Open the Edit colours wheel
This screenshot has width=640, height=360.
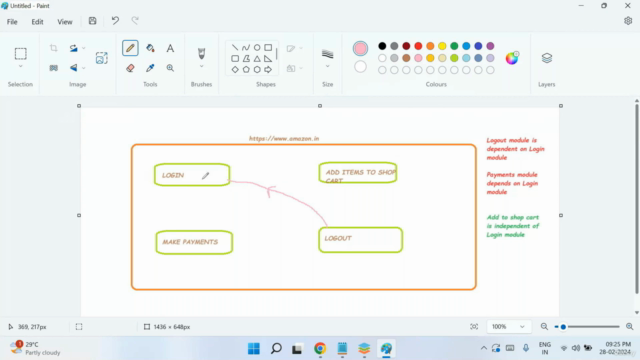[x=512, y=58]
